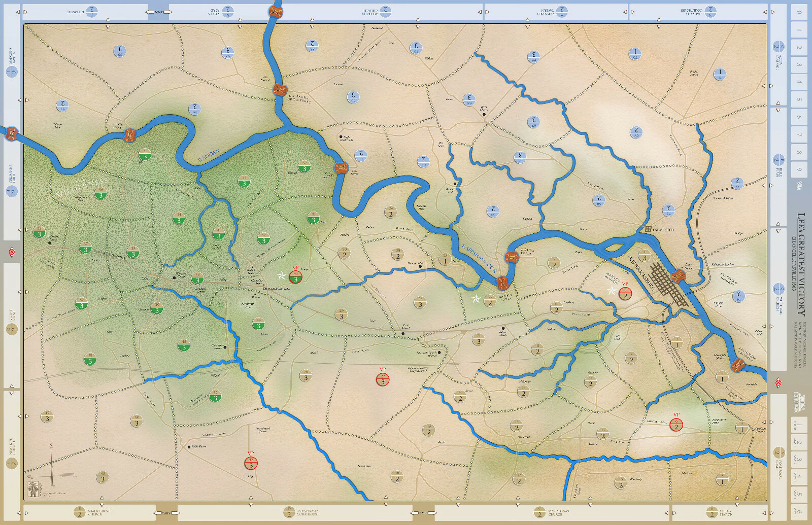Click the Reynolds Crossing river icon
Viewport: 812px width, 525px height.
click(x=737, y=364)
